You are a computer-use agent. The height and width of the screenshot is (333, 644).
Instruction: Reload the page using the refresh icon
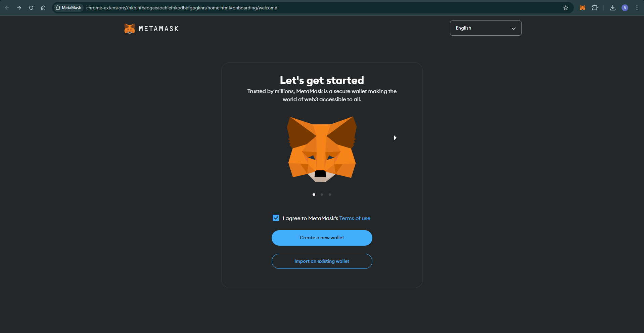coord(31,8)
